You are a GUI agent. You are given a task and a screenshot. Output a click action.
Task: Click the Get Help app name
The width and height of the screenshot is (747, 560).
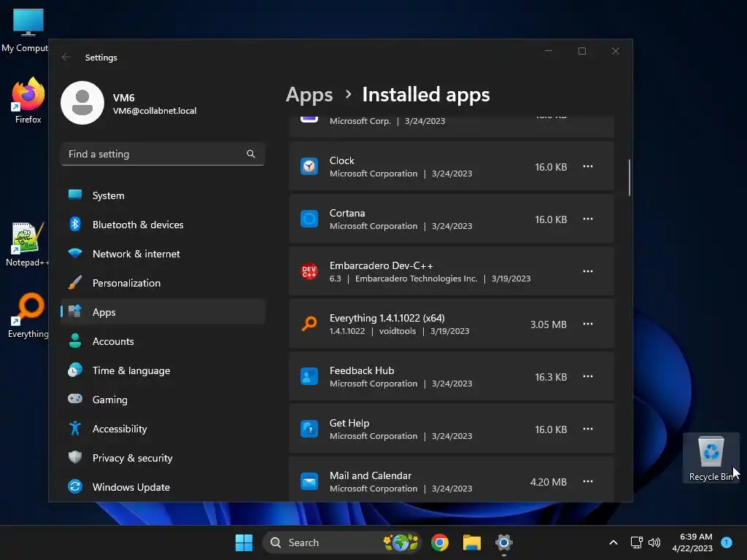click(349, 423)
